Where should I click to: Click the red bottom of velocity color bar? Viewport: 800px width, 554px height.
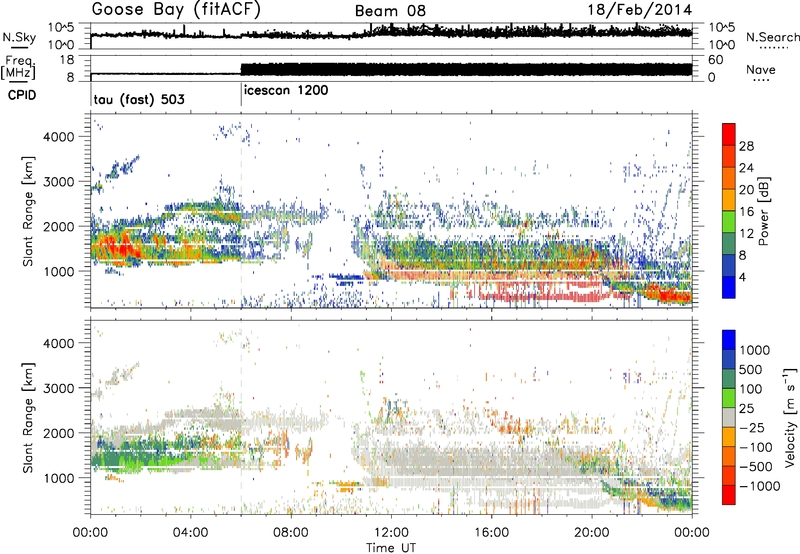tap(729, 495)
